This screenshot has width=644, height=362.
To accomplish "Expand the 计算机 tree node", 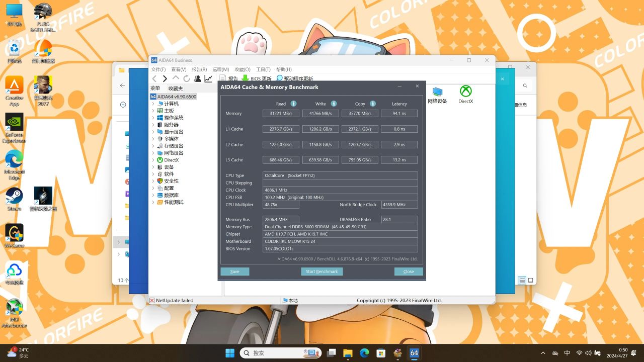I will [153, 104].
